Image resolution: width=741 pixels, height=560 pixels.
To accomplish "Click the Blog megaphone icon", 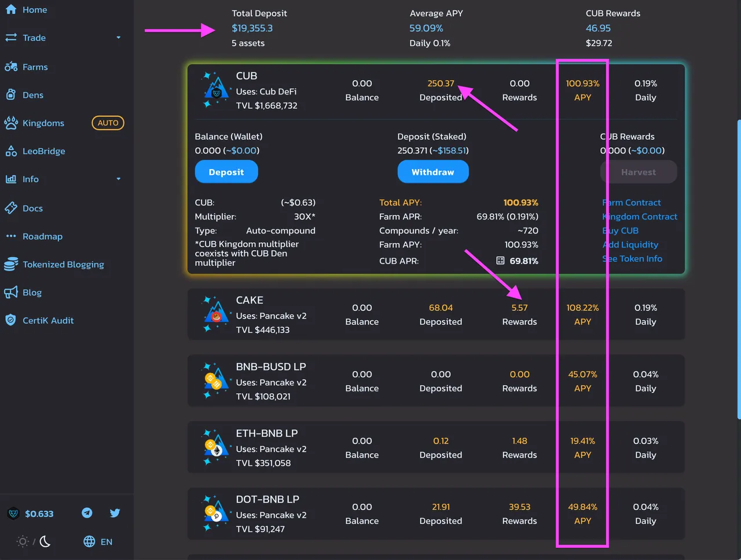I will pos(10,292).
